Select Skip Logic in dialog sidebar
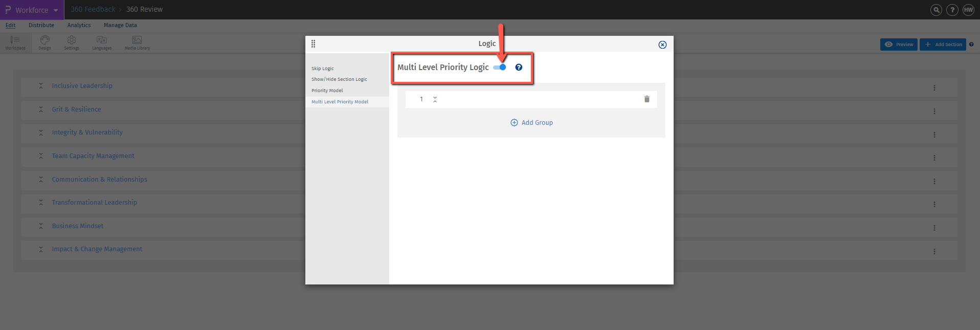 323,69
